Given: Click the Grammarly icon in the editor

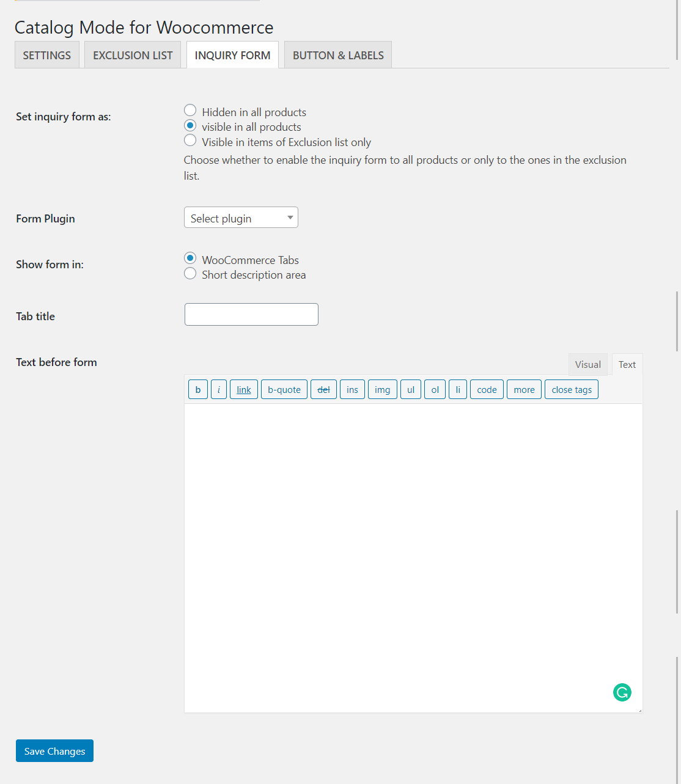Looking at the screenshot, I should pos(622,692).
